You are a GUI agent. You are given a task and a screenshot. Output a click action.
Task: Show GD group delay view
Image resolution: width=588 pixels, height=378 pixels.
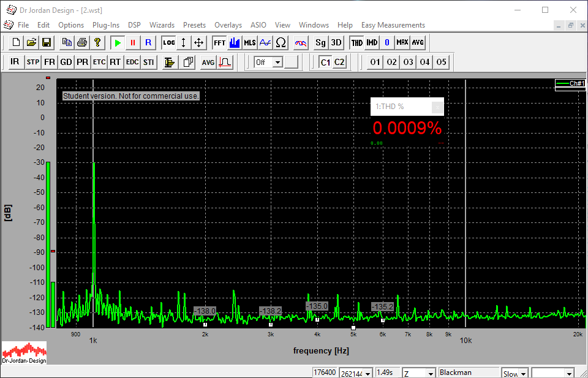click(x=66, y=62)
